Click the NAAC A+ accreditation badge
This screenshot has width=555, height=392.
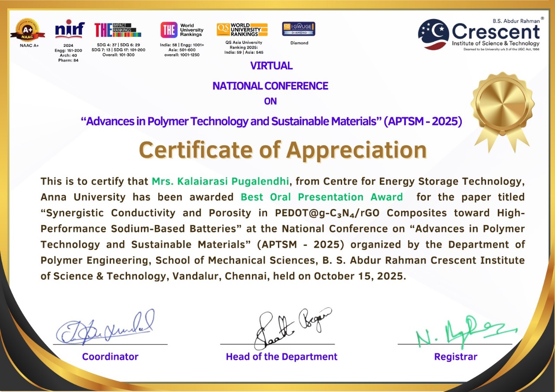click(28, 29)
